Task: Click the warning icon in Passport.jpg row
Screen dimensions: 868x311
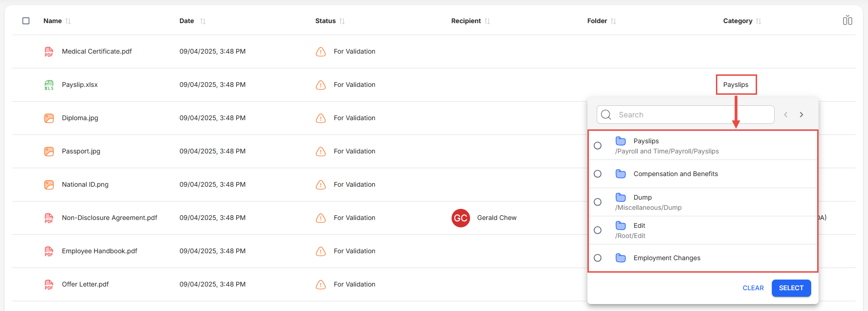Action: click(320, 152)
